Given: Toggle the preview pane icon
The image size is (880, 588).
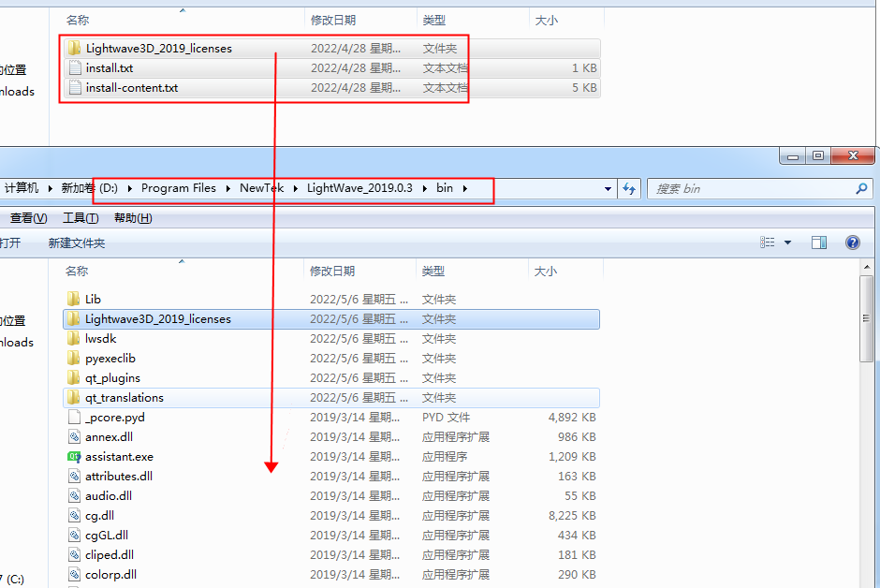Looking at the screenshot, I should (x=819, y=243).
